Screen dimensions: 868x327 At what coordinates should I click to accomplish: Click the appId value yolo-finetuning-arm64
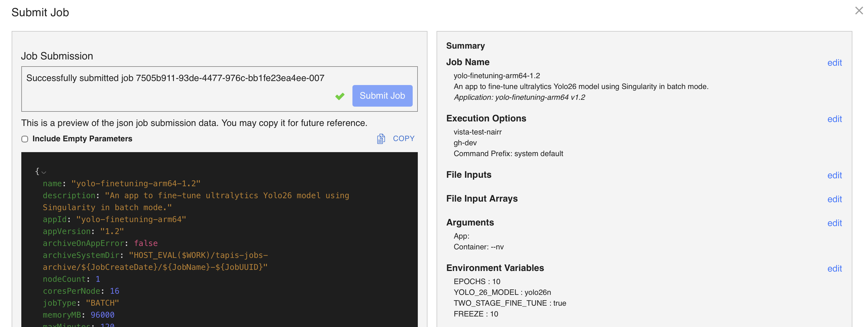(131, 220)
